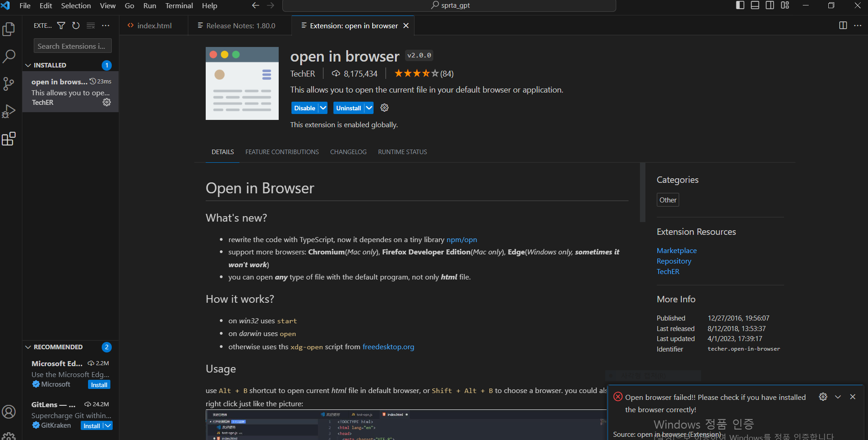
Task: Collapse the notification with chevron
Action: 838,397
